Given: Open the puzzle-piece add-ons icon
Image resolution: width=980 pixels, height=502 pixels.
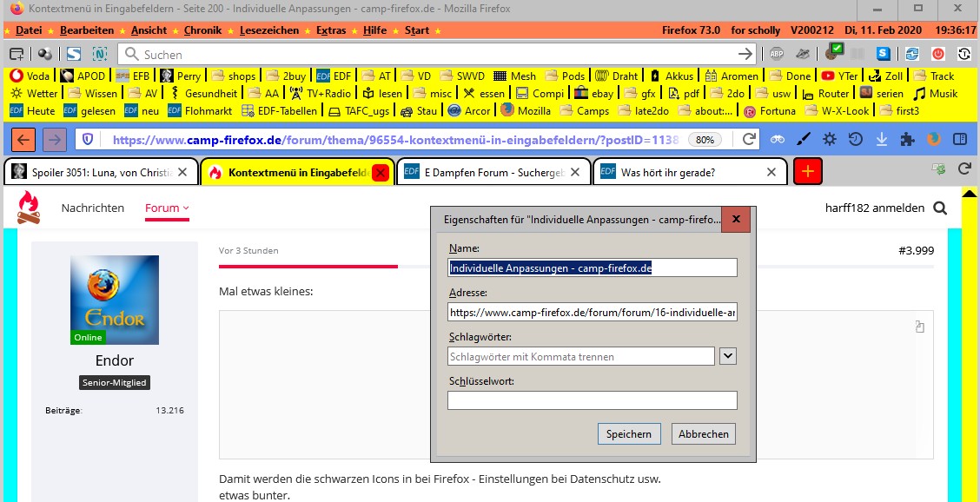Looking at the screenshot, I should (908, 139).
